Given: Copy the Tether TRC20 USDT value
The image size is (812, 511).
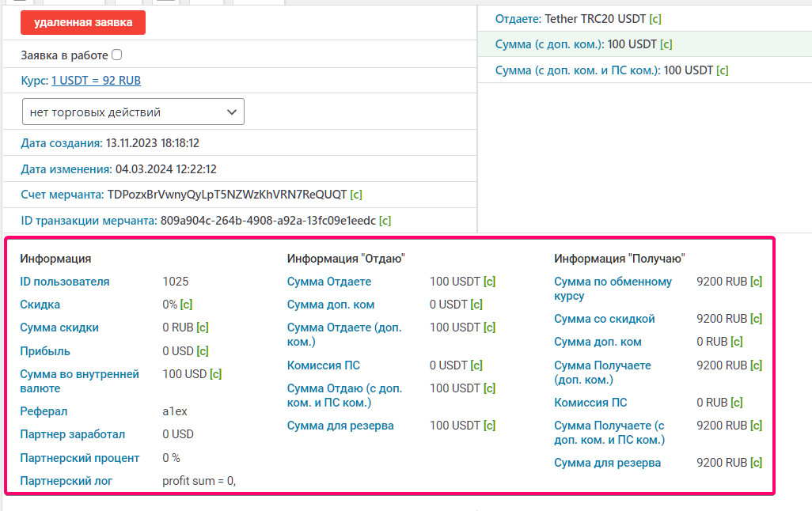Looking at the screenshot, I should click(x=655, y=18).
